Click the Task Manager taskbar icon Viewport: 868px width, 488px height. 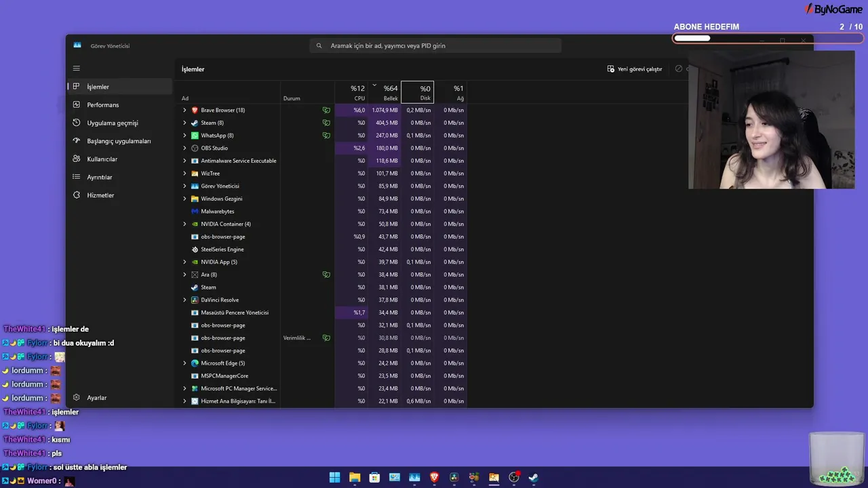(x=414, y=477)
